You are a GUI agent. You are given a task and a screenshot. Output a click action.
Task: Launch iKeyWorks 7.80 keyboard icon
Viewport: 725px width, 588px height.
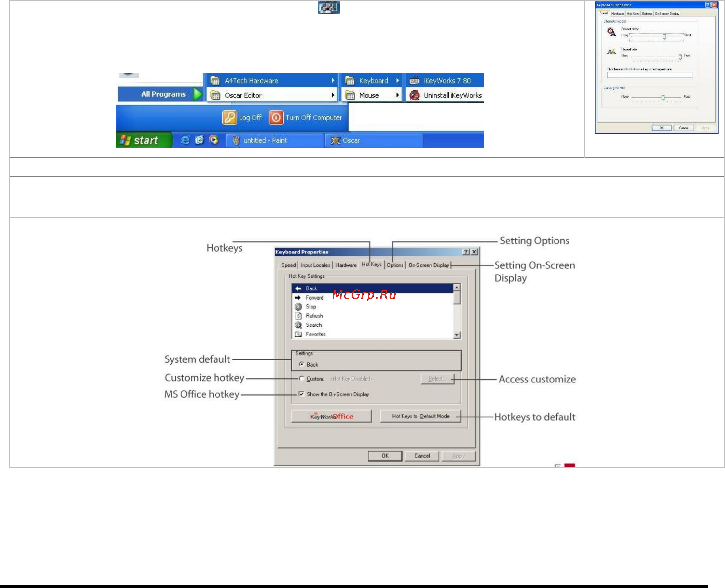(x=415, y=81)
